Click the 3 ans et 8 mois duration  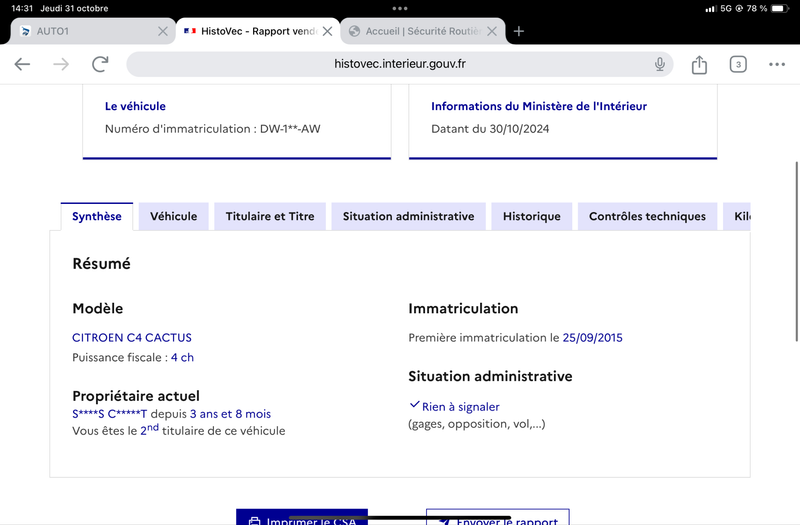coord(230,414)
